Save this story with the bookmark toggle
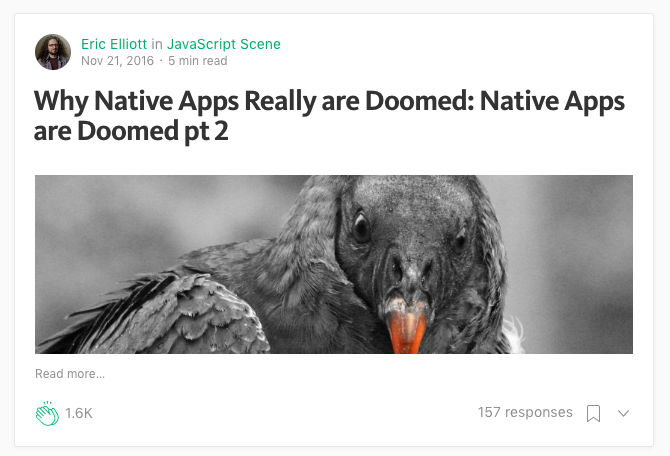Image resolution: width=670 pixels, height=456 pixels. point(593,413)
